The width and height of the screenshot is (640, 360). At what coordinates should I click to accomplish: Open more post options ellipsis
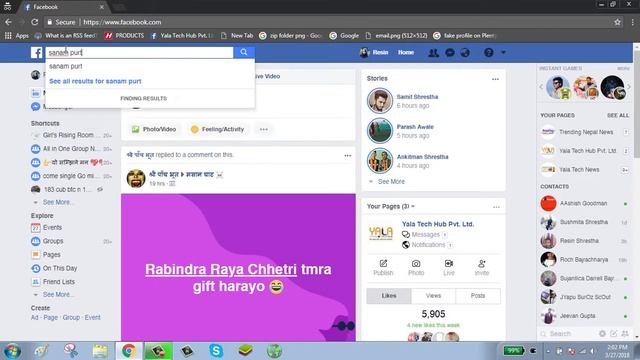[x=264, y=129]
